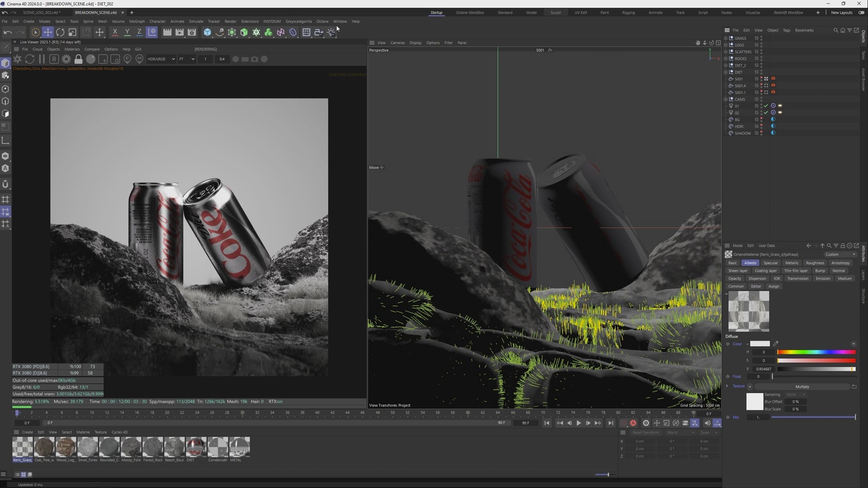This screenshot has width=868, height=488.
Task: Toggle X axis lock
Action: 115,32
